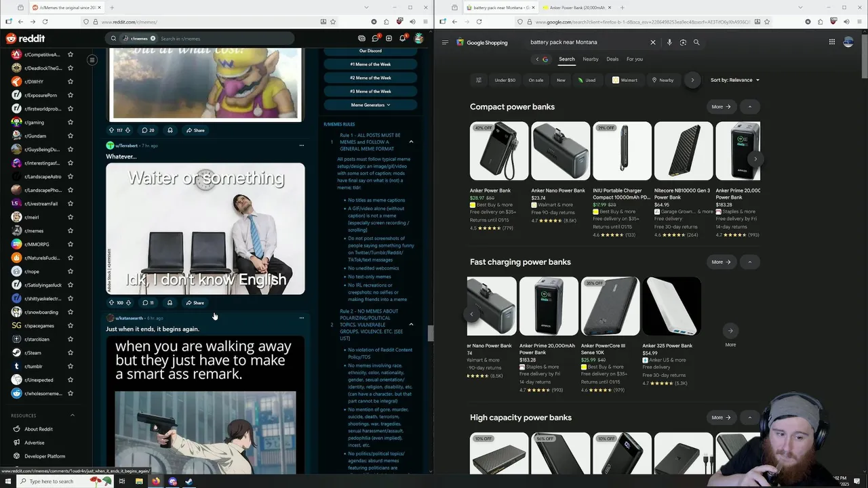The image size is (868, 488).
Task: Open Reddit user avatar menu
Action: [419, 39]
